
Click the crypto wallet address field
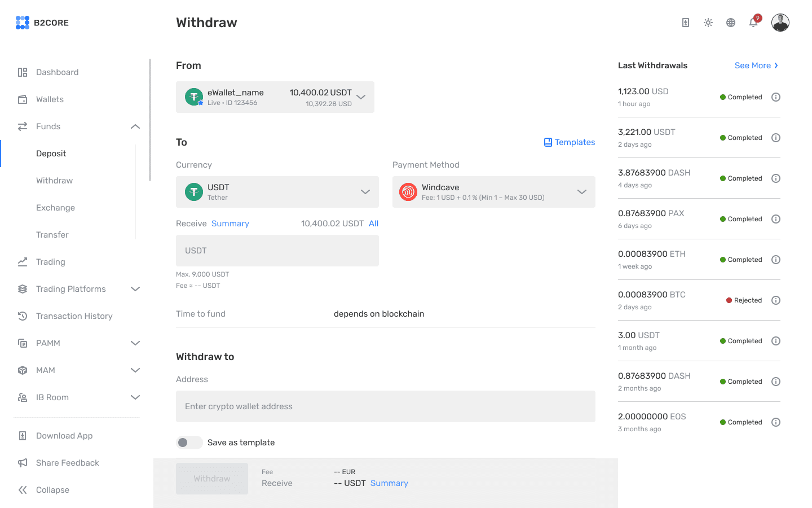coord(386,406)
